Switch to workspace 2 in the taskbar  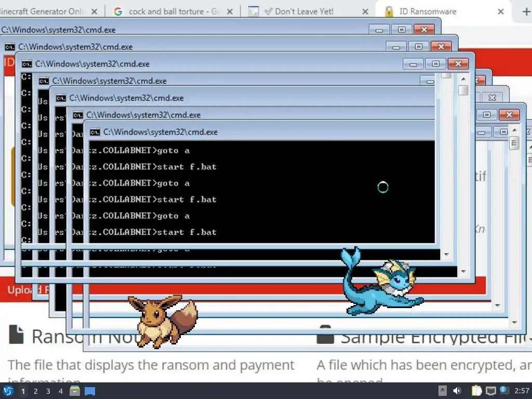[36, 391]
